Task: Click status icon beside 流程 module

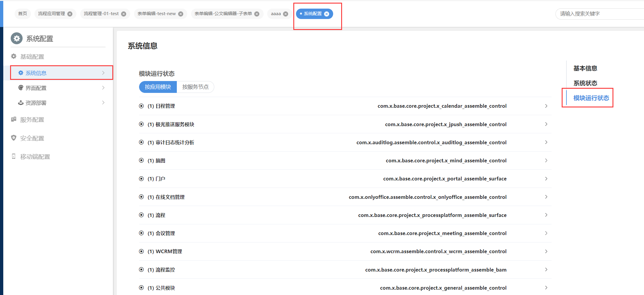Action: [141, 215]
